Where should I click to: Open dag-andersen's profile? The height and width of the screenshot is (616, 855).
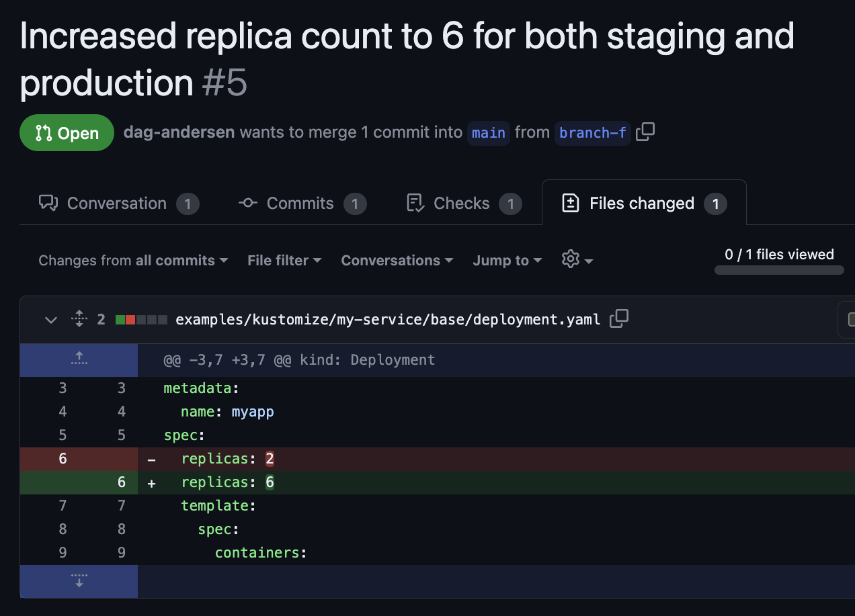[178, 132]
